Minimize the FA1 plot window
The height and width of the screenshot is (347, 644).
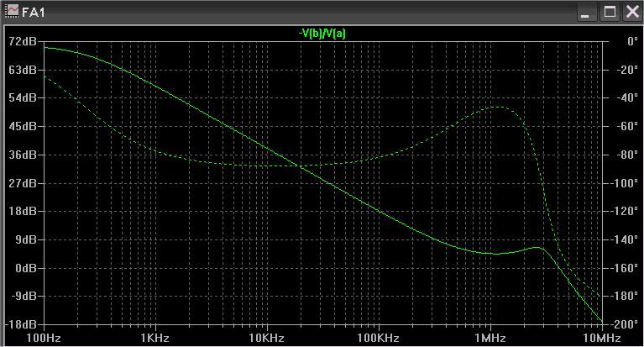585,12
